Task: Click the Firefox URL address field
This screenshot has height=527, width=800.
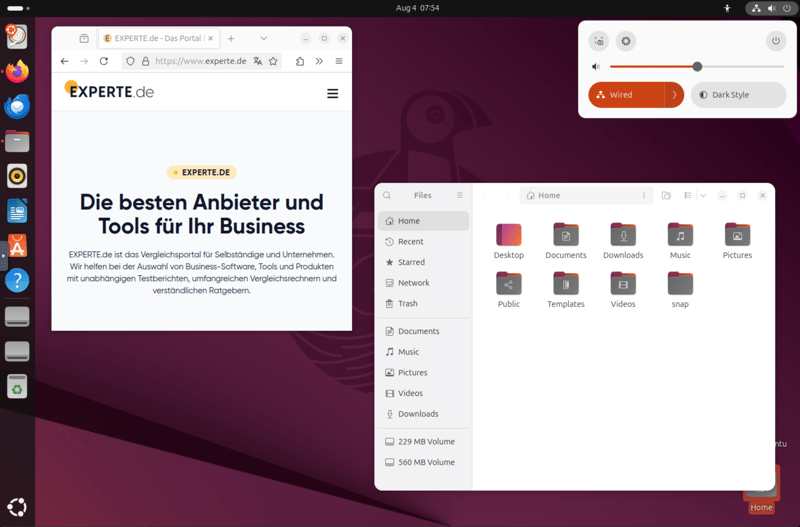Action: pyautogui.click(x=200, y=61)
